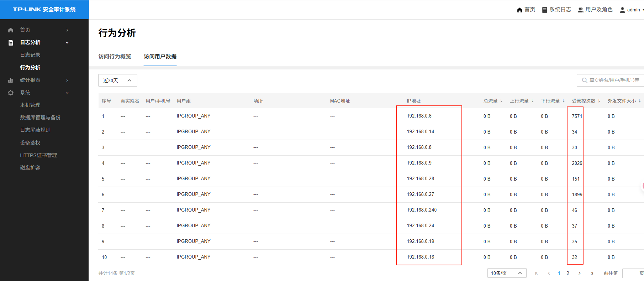
Task: Sort table by total traffic column arrow
Action: [x=501, y=101]
